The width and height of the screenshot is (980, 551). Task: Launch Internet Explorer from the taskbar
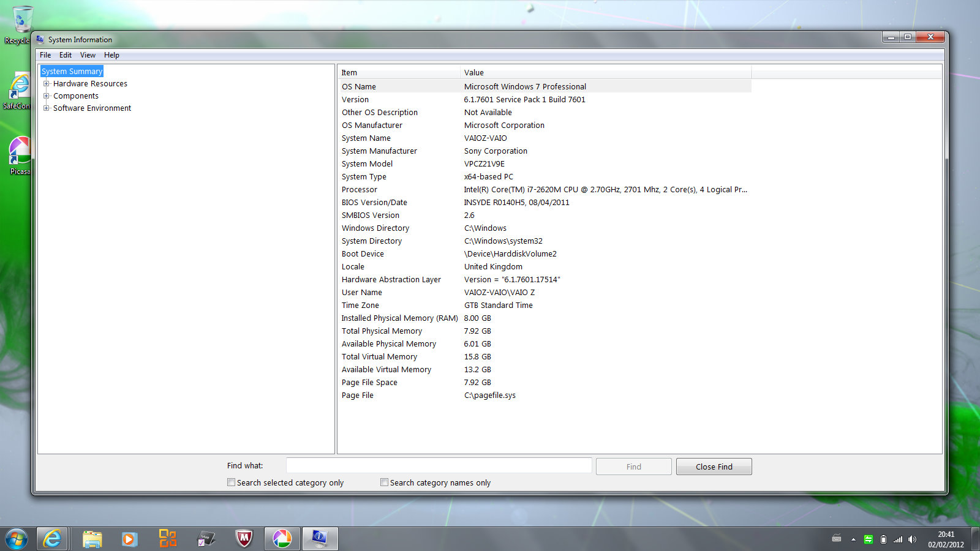[x=52, y=539]
